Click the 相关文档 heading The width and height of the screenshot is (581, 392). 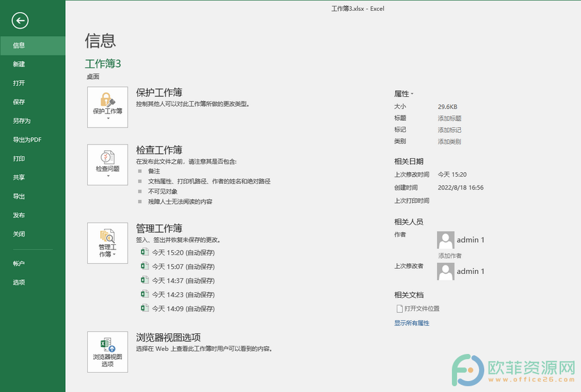click(409, 295)
